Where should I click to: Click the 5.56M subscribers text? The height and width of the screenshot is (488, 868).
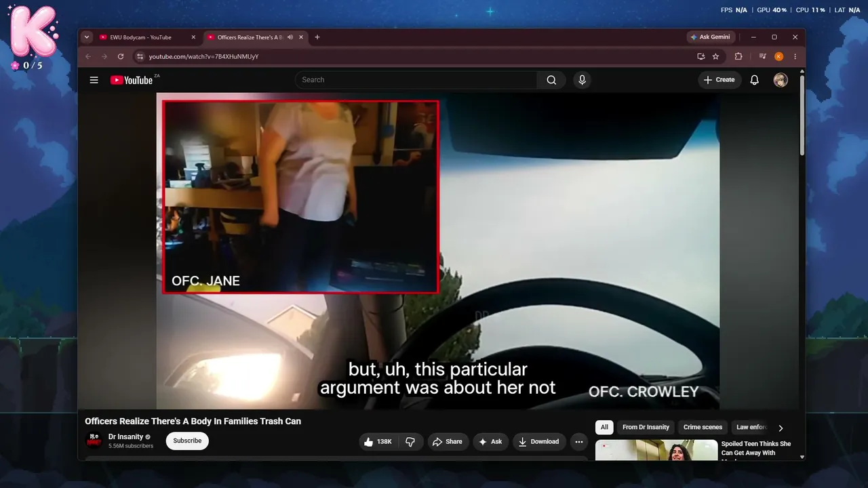coord(131,446)
